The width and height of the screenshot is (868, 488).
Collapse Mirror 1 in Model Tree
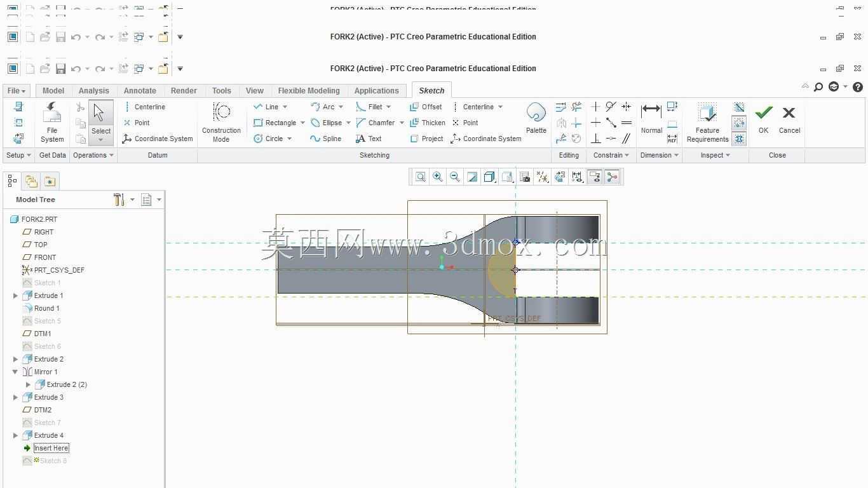click(x=15, y=372)
